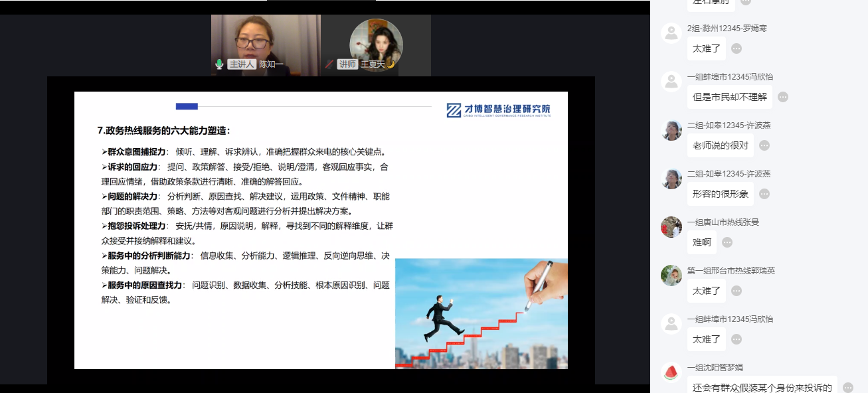
Task: Click avatar of 一组唐山市热线张曼
Action: click(671, 226)
